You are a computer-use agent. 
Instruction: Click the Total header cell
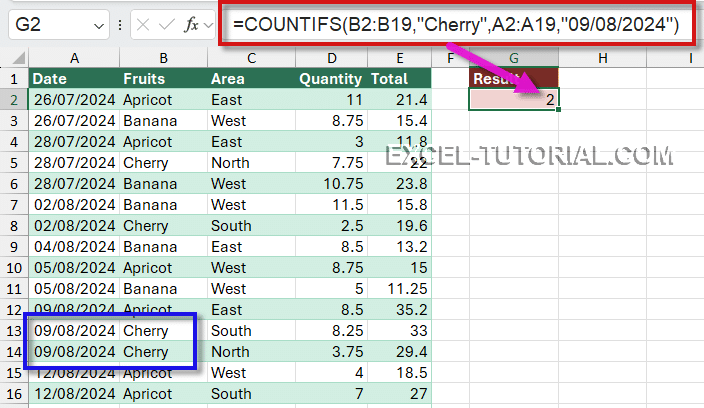(400, 79)
